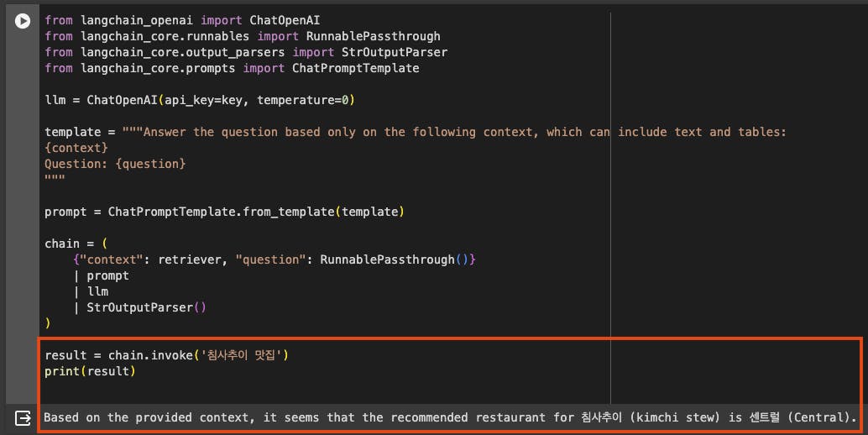Viewport: 868px width, 435px height.
Task: Click the '| prompt' pipe line
Action: coord(102,275)
